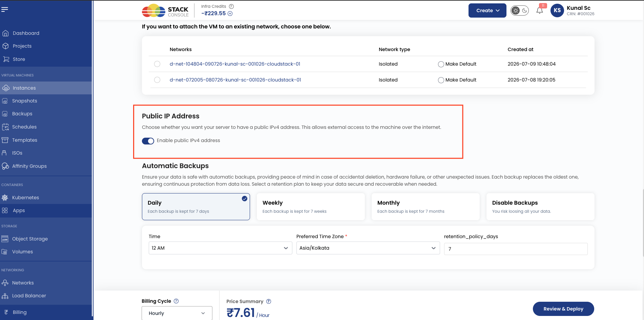Click the page vertical scrollbar
Screen dimensions: 644x320
click(643, 223)
